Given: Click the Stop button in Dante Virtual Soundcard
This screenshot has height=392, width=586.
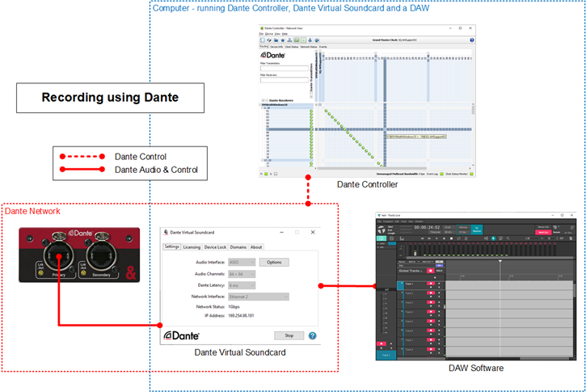Looking at the screenshot, I should tap(289, 335).
